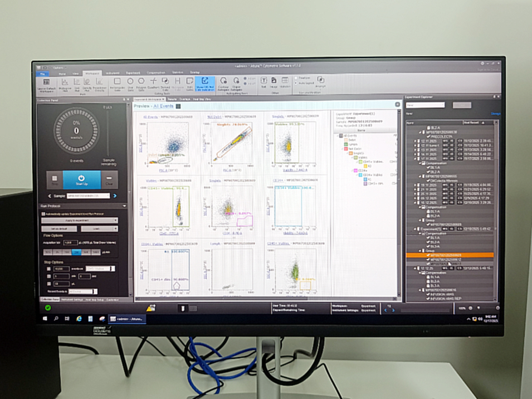Screen dimensions: 532x399
Task: Open the Instrument ribbon tab
Action: click(112, 73)
